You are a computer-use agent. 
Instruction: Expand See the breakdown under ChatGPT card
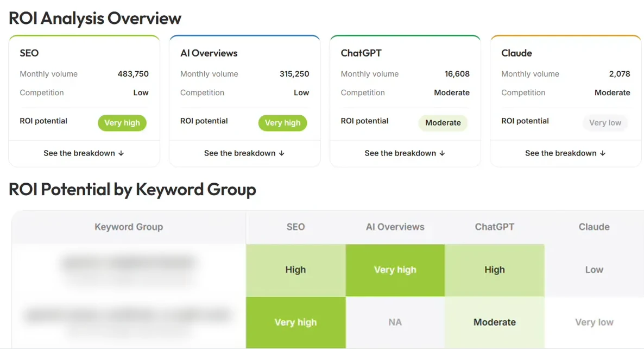pyautogui.click(x=405, y=153)
